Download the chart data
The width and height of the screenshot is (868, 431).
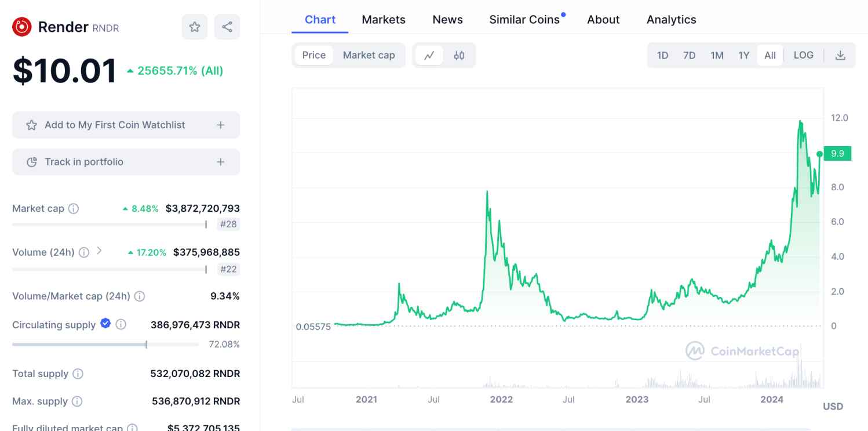840,56
